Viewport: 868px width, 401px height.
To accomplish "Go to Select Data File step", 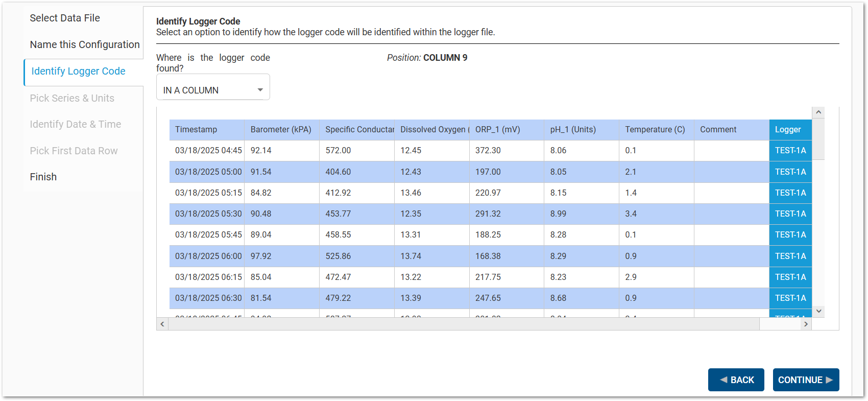I will (65, 18).
